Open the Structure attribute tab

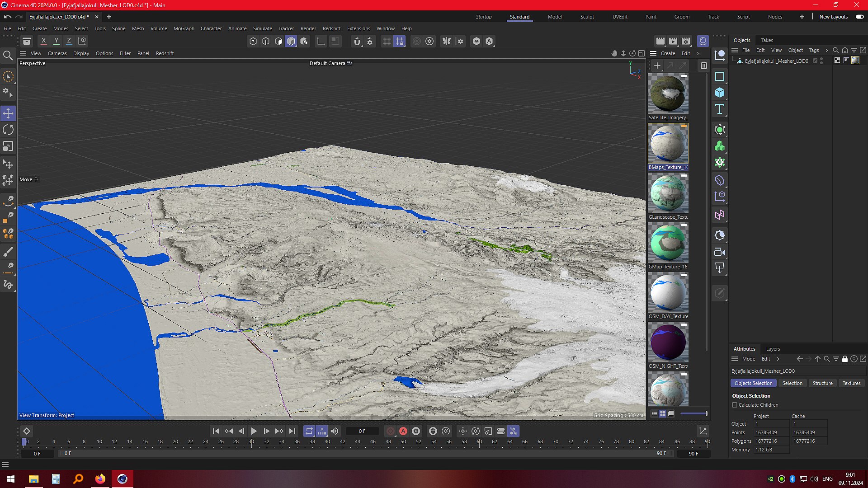pyautogui.click(x=822, y=383)
